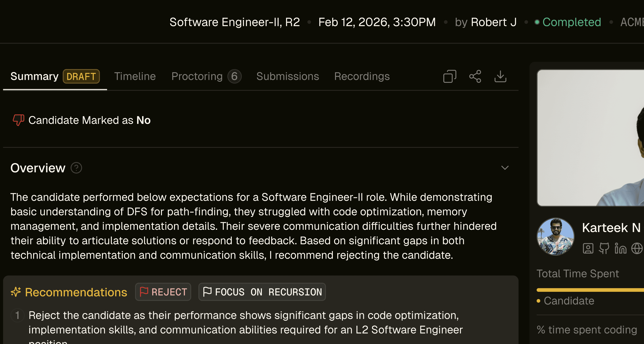Go to the Submissions tab
This screenshot has width=644, height=344.
pyautogui.click(x=287, y=76)
